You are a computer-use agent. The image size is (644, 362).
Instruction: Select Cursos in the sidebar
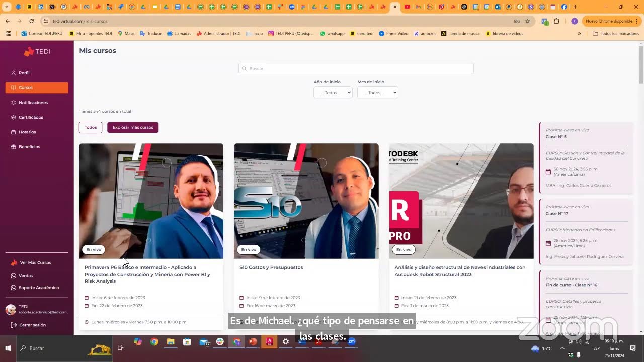[x=37, y=87]
